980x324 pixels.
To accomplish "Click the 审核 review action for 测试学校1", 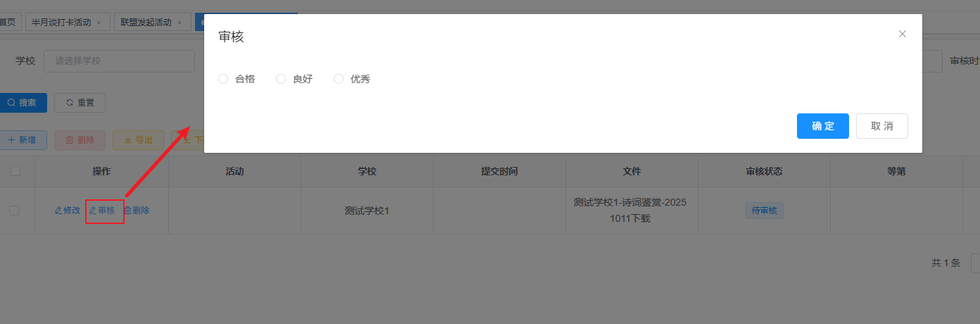I will click(102, 211).
